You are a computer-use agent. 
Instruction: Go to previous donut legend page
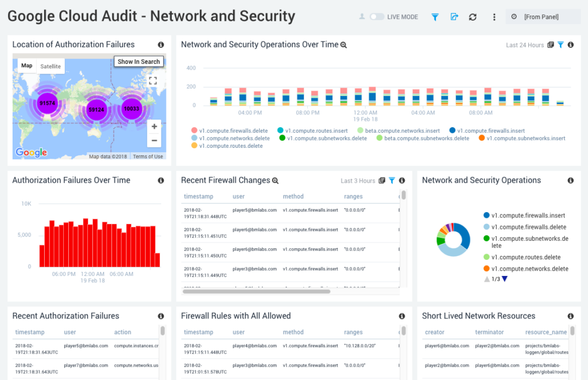tap(487, 279)
